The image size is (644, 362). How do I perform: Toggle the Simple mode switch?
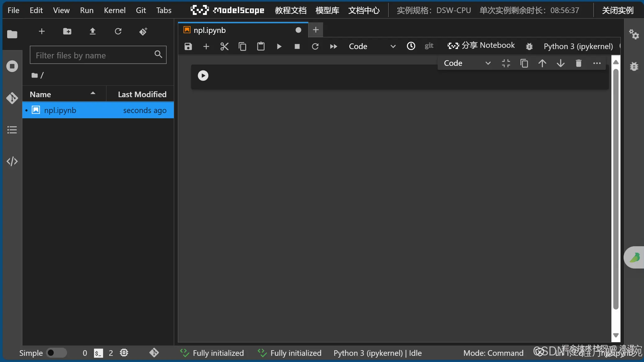56,353
